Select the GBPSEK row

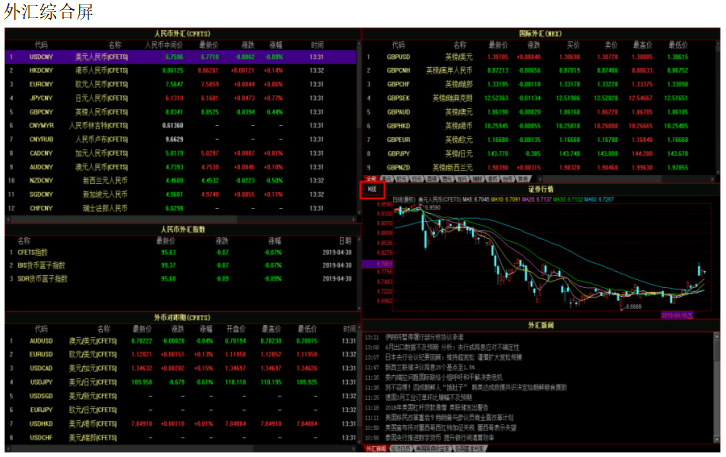(x=539, y=98)
